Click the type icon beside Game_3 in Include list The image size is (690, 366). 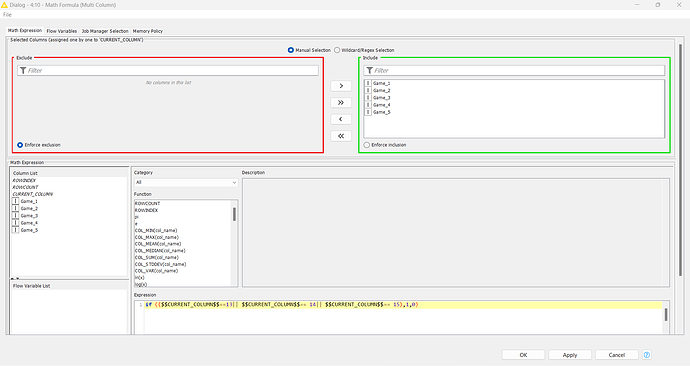click(368, 98)
